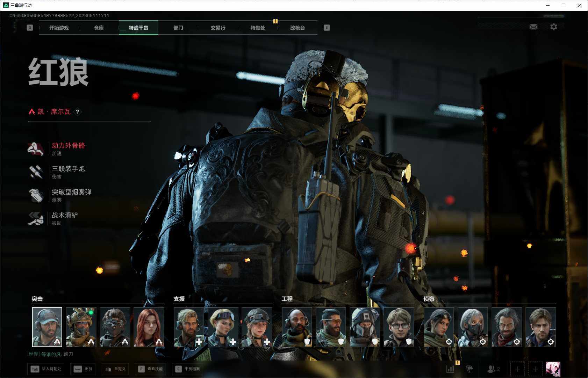This screenshot has height=378, width=588.
Task: Select the bearded recon operator with red scarf
Action: [507, 327]
